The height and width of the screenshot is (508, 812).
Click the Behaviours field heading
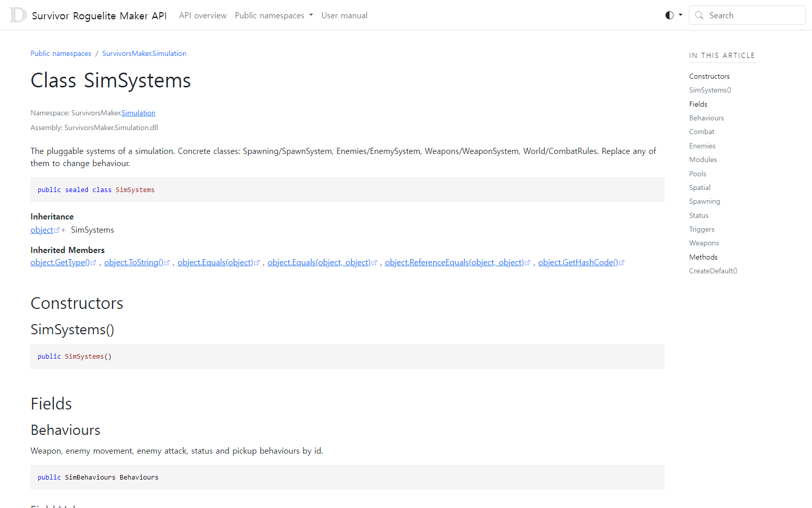click(65, 430)
